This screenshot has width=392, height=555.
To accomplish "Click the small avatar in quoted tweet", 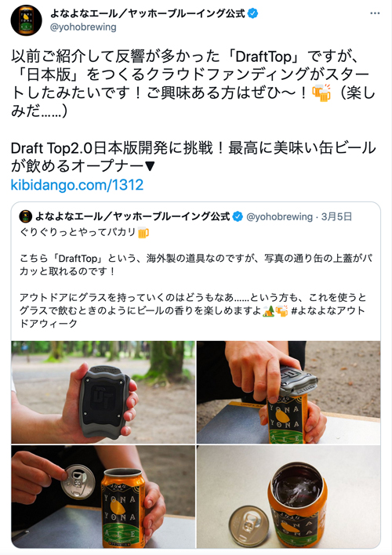I will (26, 216).
